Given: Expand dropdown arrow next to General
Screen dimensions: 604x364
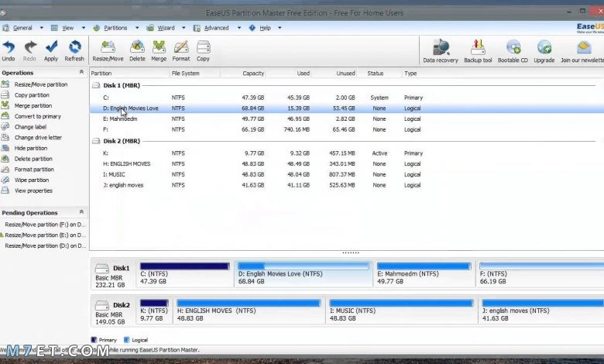Looking at the screenshot, I should click(42, 28).
